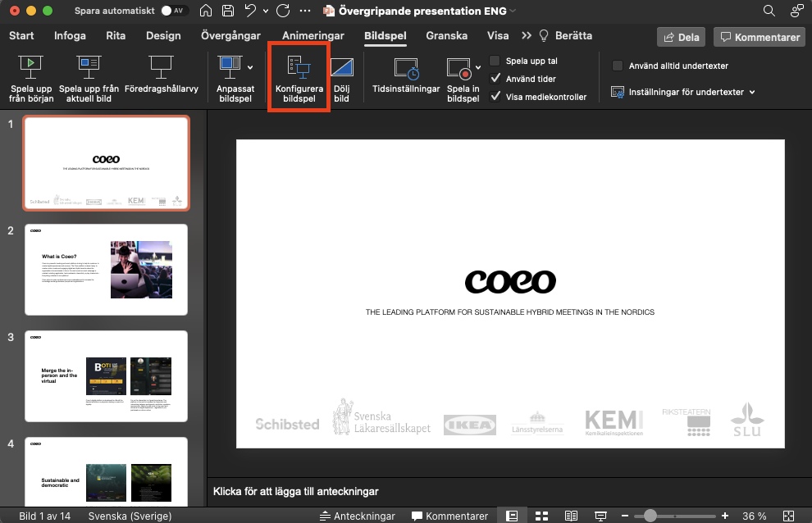Start slideshow from status bar icon
Image resolution: width=812 pixels, height=523 pixels.
pos(600,516)
